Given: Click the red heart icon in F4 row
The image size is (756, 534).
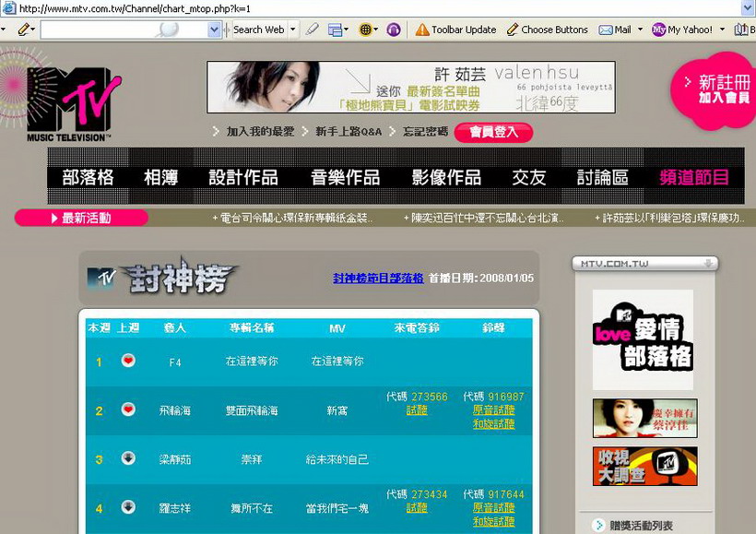Looking at the screenshot, I should [128, 361].
